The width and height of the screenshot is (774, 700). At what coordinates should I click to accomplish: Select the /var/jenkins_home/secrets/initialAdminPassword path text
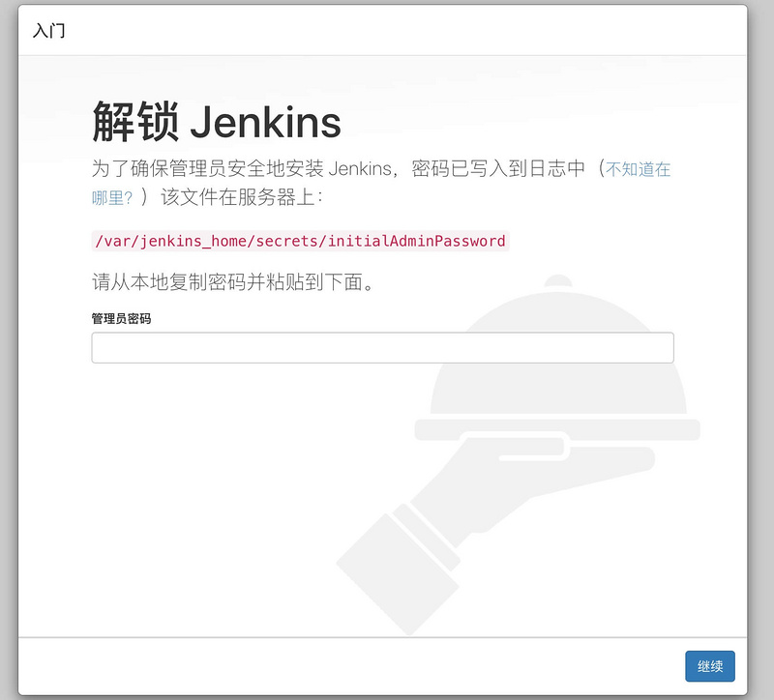point(300,241)
